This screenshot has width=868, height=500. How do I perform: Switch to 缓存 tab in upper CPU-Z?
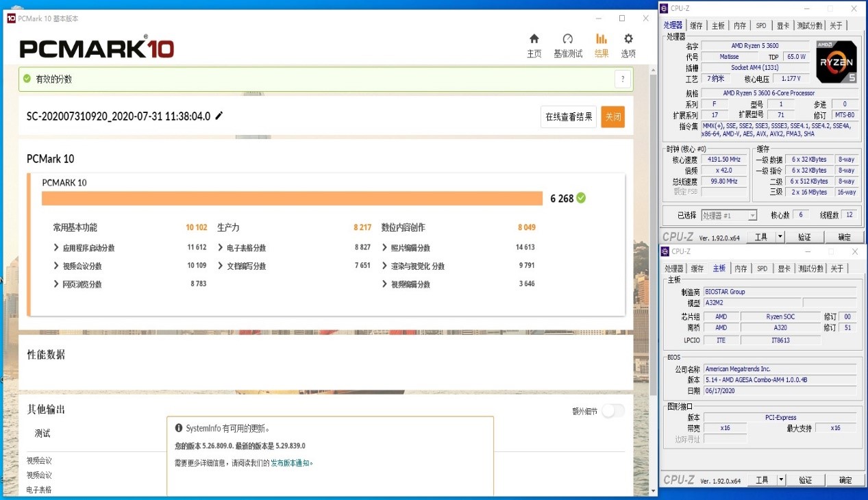(696, 25)
